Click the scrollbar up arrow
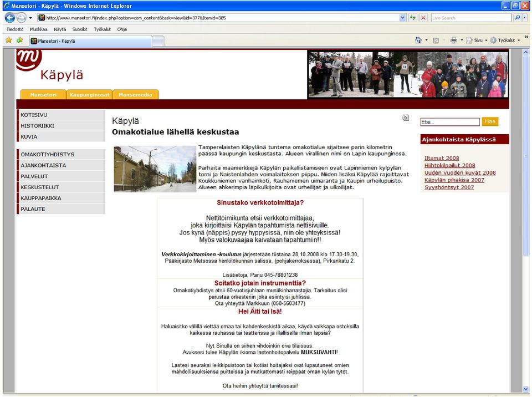This screenshot has height=397, width=532. click(526, 52)
